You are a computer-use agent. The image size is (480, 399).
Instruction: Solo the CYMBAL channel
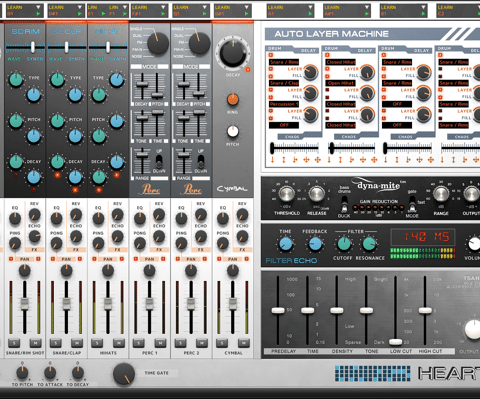[222, 343]
